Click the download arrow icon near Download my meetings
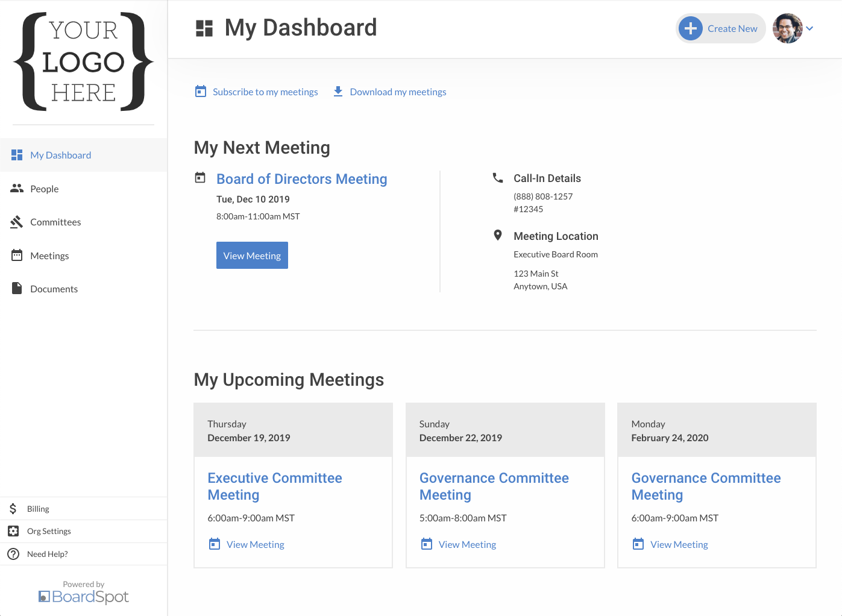This screenshot has width=842, height=616. point(338,90)
